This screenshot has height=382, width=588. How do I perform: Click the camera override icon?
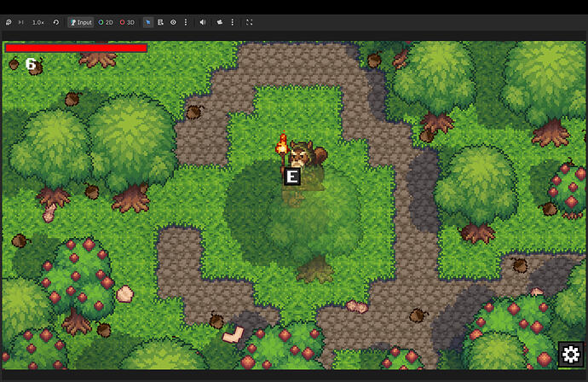tap(220, 22)
